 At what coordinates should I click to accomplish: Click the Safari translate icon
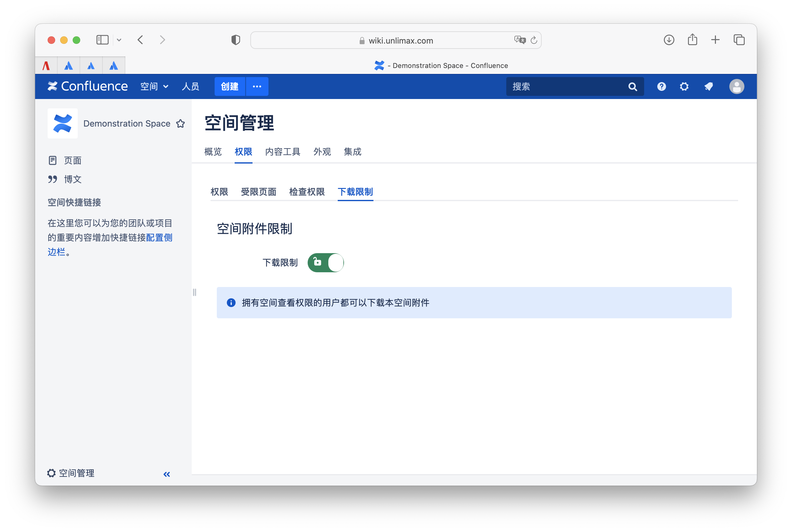point(520,40)
